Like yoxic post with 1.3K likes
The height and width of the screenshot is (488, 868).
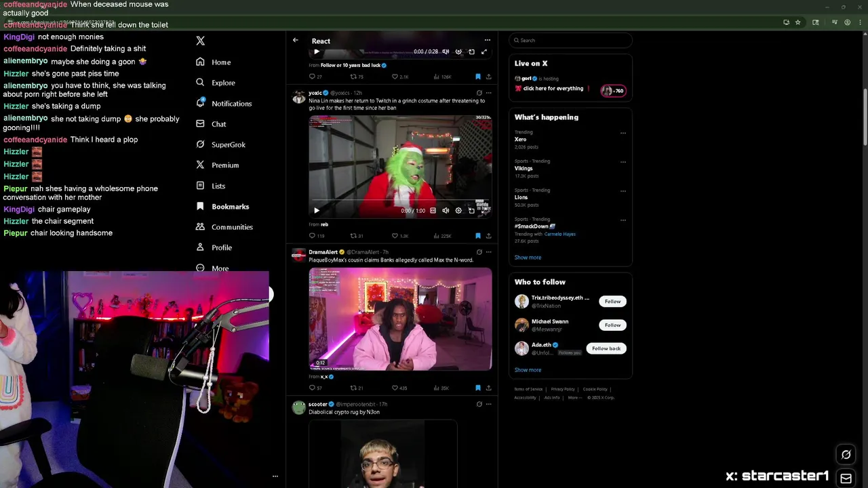(x=400, y=236)
